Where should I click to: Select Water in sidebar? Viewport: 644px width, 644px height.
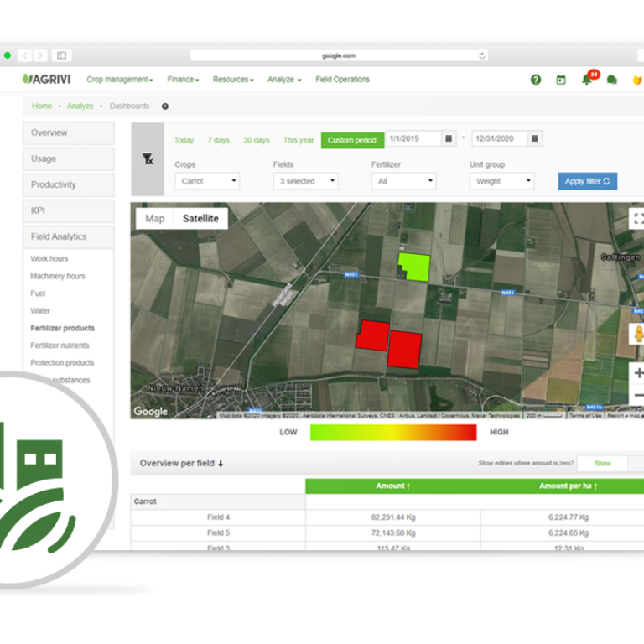point(40,310)
